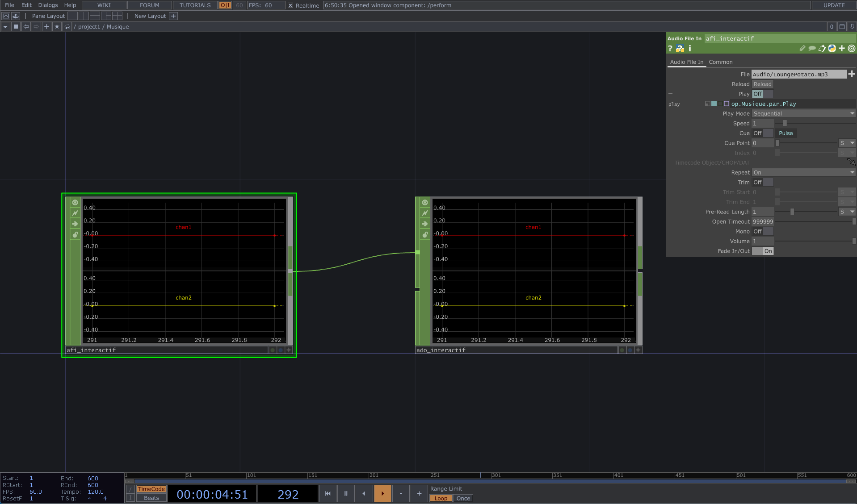Toggle the Realtime checkbox
The width and height of the screenshot is (857, 504).
coord(290,5)
